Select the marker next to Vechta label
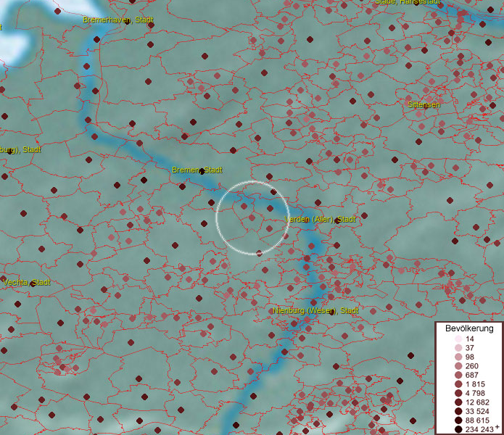Screen dimensions: 504x435 pos(33,283)
